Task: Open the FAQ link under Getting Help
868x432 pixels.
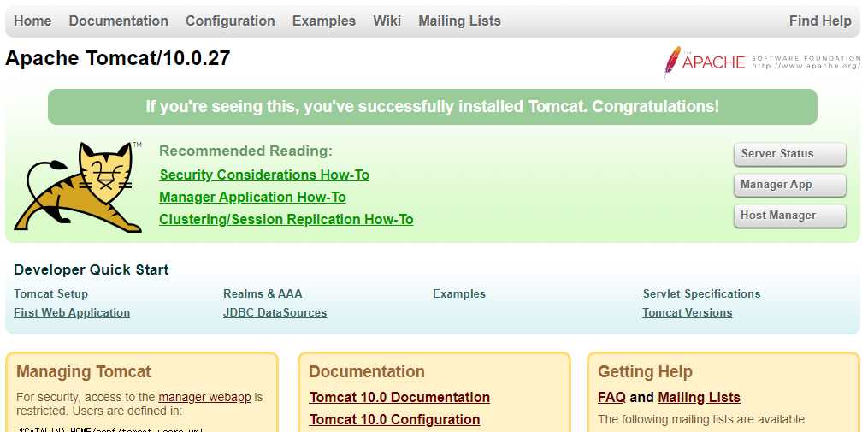Action: tap(611, 398)
